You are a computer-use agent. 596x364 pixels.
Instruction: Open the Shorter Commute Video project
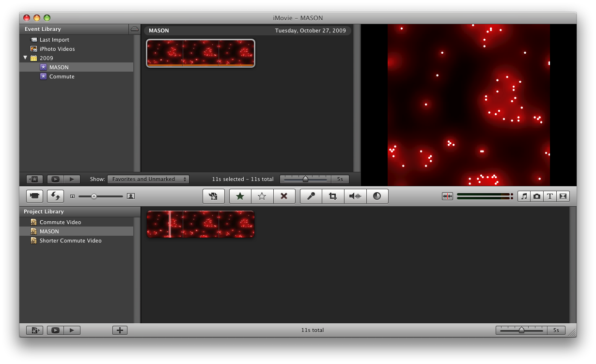[70, 241]
